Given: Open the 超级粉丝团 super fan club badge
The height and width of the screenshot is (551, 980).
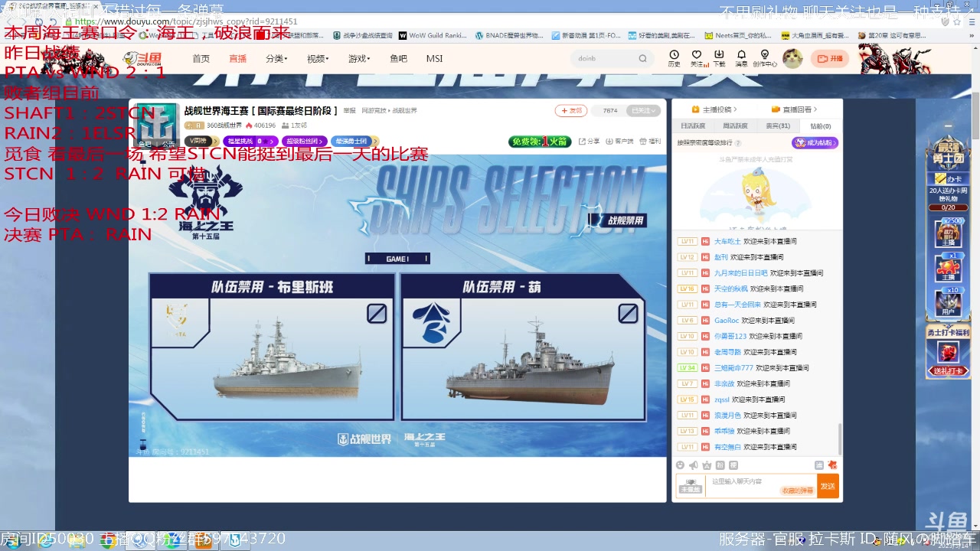Looking at the screenshot, I should click(x=304, y=141).
